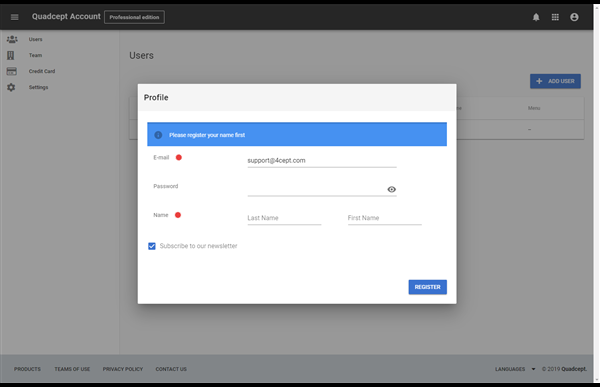The width and height of the screenshot is (600, 387).
Task: Click the Last Name input field
Action: pos(284,218)
